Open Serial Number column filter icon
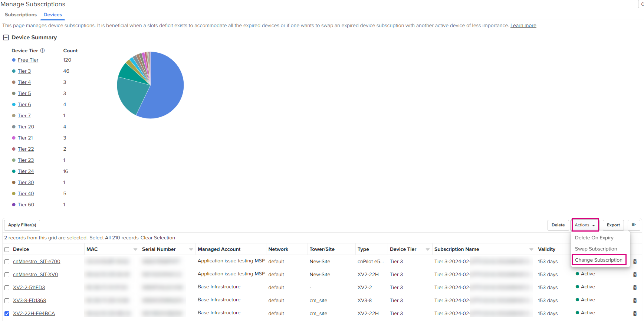This screenshot has height=321, width=644. tap(191, 249)
